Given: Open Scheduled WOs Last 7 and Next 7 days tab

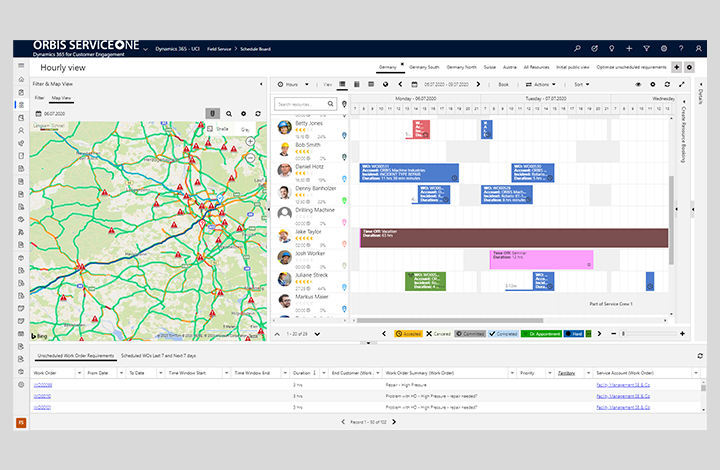Looking at the screenshot, I should coord(158,356).
